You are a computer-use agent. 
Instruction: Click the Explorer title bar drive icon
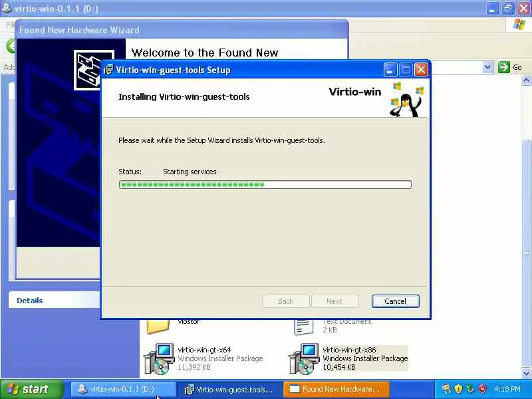coord(6,8)
